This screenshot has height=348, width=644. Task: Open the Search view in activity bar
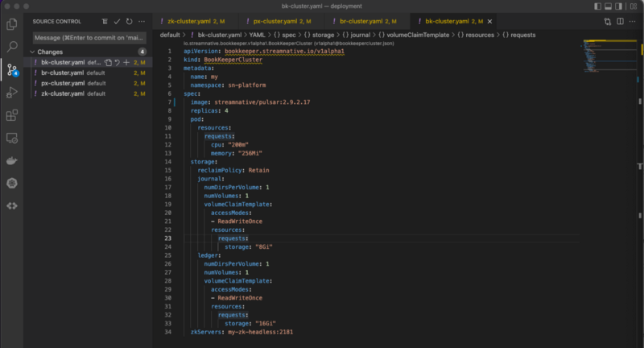[x=12, y=47]
